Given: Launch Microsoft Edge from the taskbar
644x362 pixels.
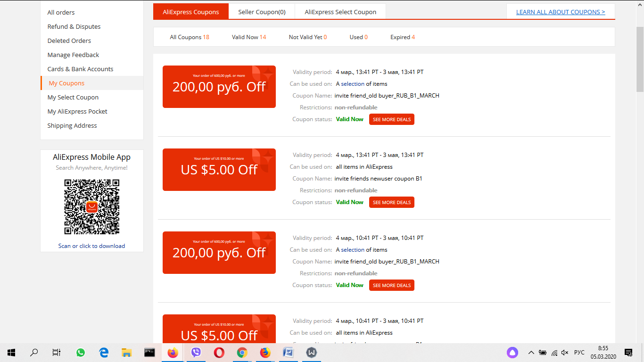Looking at the screenshot, I should coord(104,352).
